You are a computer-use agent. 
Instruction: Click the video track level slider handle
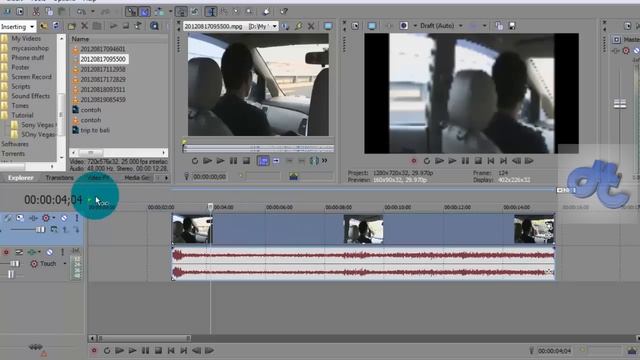point(40,230)
